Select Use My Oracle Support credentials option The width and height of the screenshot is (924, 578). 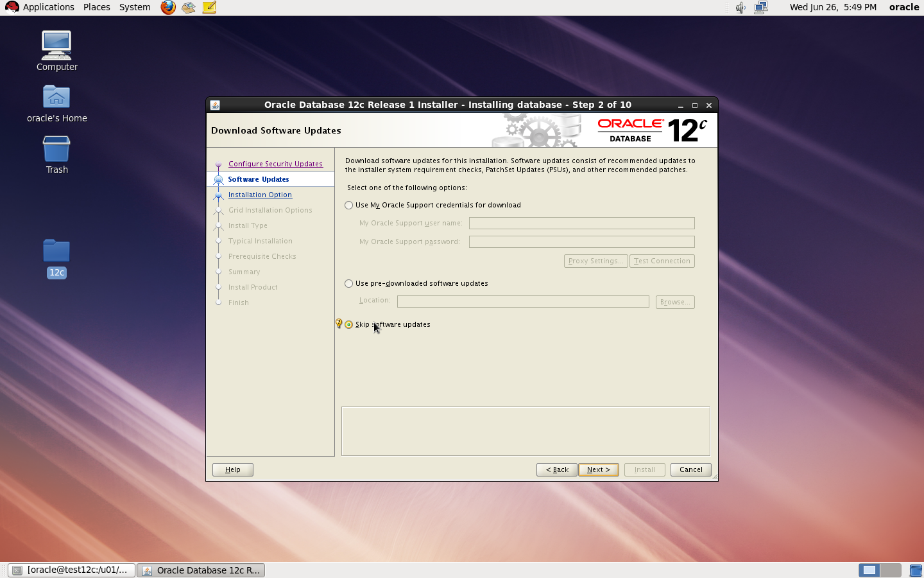[x=348, y=205]
